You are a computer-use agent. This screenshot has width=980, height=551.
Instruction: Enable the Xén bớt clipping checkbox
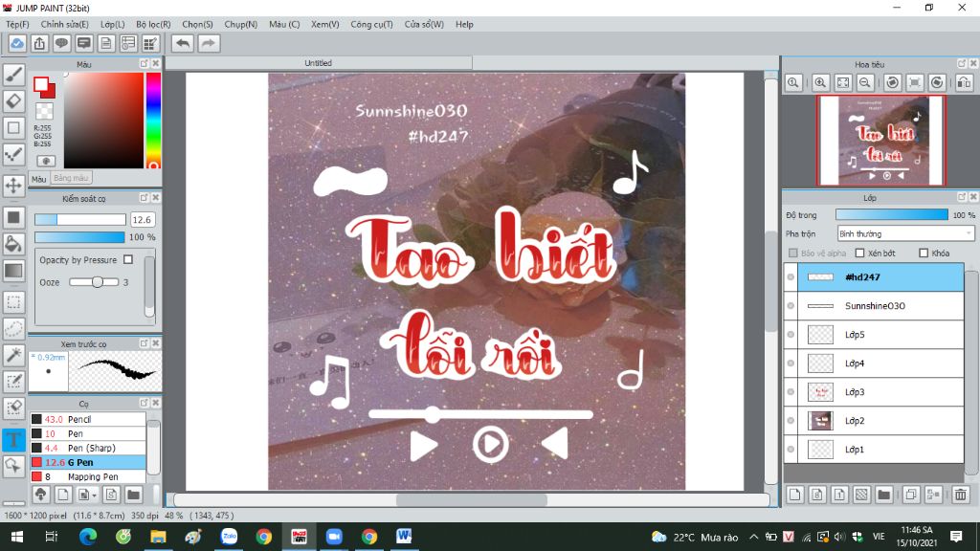point(860,253)
